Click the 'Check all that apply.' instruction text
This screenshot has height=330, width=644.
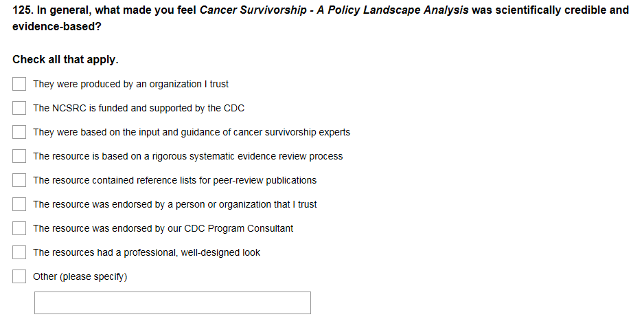pos(65,60)
